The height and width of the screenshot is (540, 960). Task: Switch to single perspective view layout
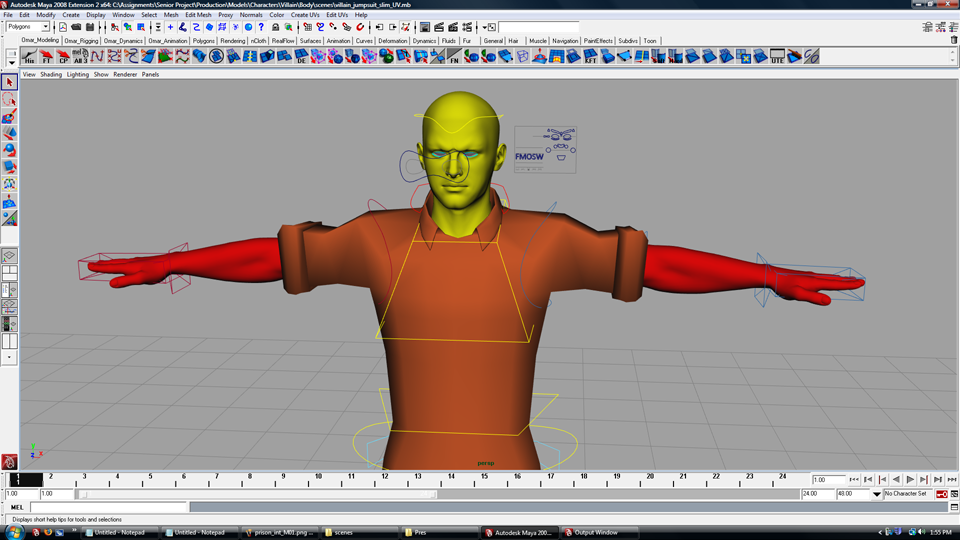pos(9,255)
